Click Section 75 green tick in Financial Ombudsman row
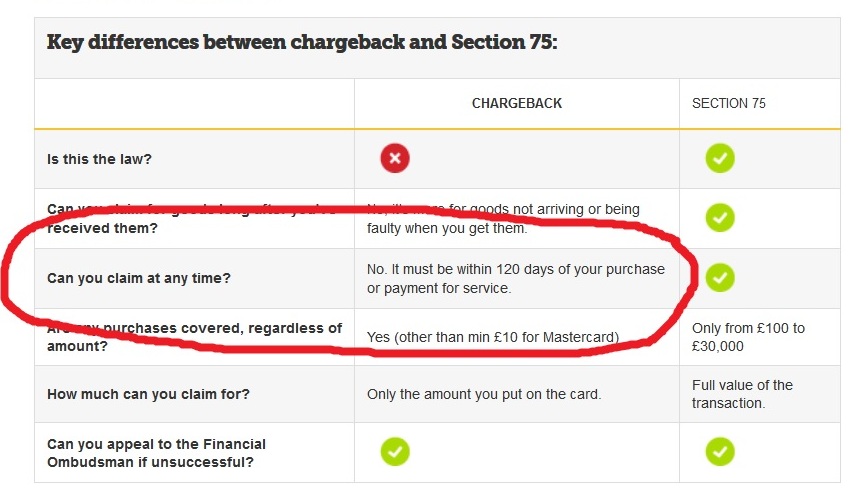 [x=720, y=451]
